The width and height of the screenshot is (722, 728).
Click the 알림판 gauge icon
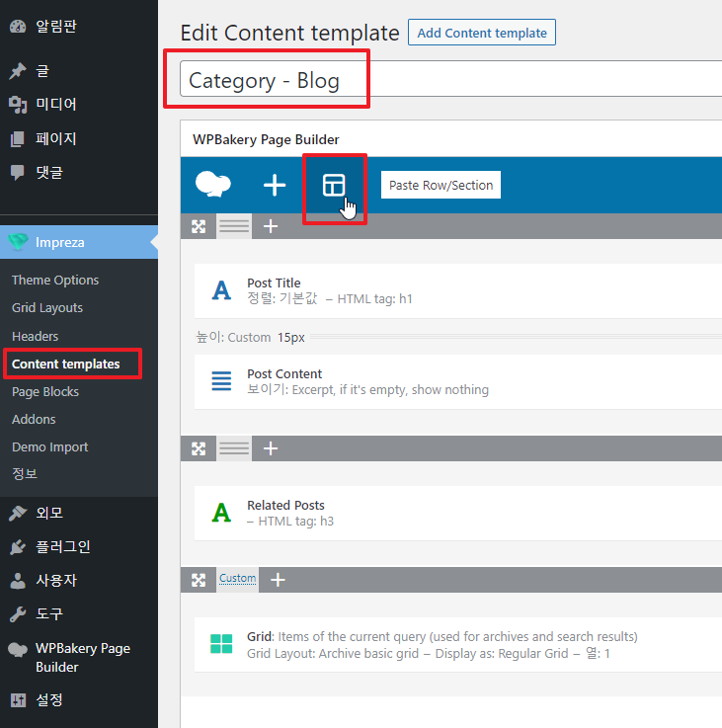(18, 27)
